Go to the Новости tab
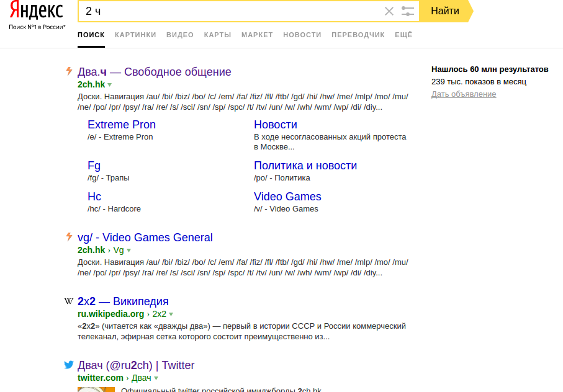The height and width of the screenshot is (392, 563). tap(302, 35)
